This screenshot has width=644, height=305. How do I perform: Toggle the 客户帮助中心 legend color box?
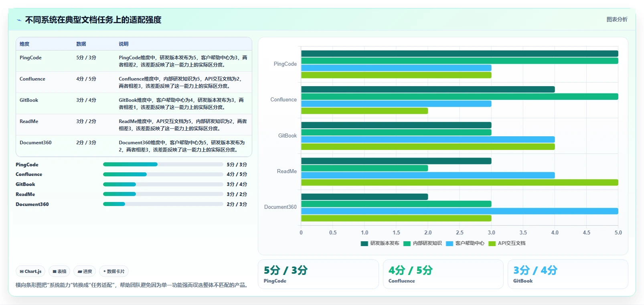coord(449,243)
